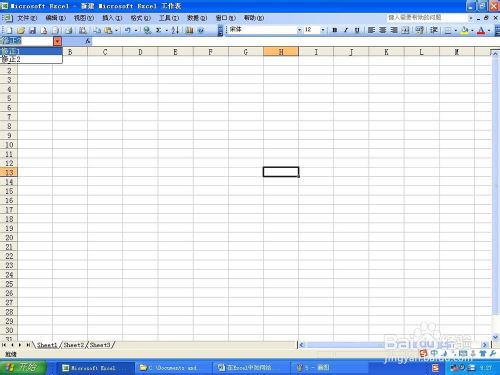Undo last action with the Undo arrow

point(128,30)
